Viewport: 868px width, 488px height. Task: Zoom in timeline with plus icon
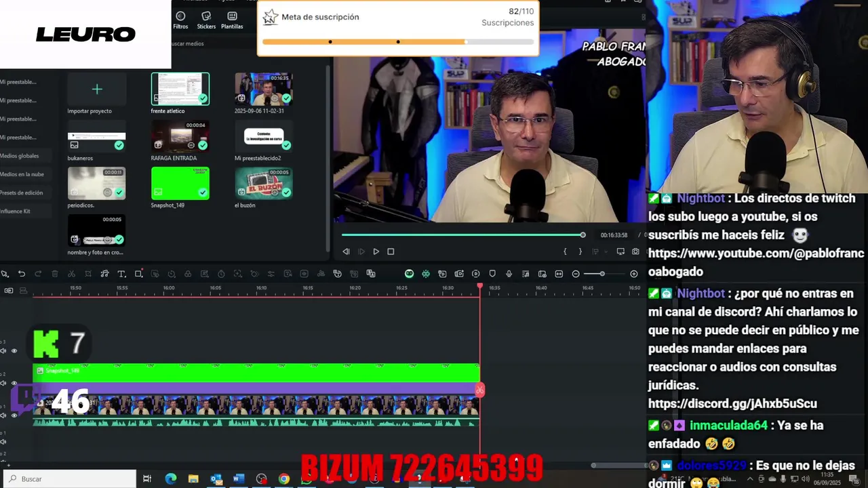point(634,274)
